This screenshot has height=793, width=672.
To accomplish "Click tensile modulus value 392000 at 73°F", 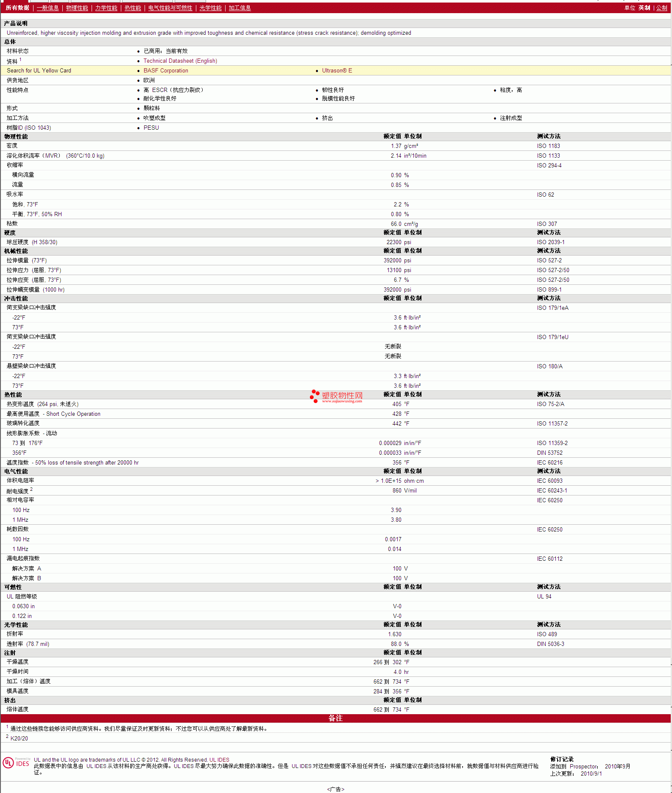I will tap(393, 260).
